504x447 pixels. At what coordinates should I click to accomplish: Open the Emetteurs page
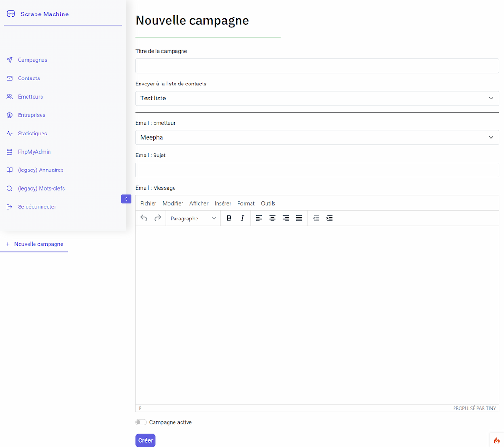click(x=30, y=97)
